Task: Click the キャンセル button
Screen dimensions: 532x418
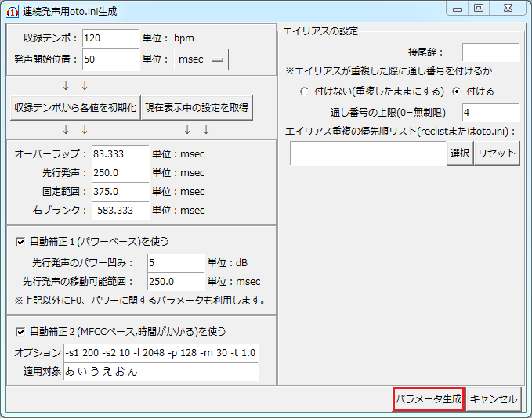Action: pos(494,399)
